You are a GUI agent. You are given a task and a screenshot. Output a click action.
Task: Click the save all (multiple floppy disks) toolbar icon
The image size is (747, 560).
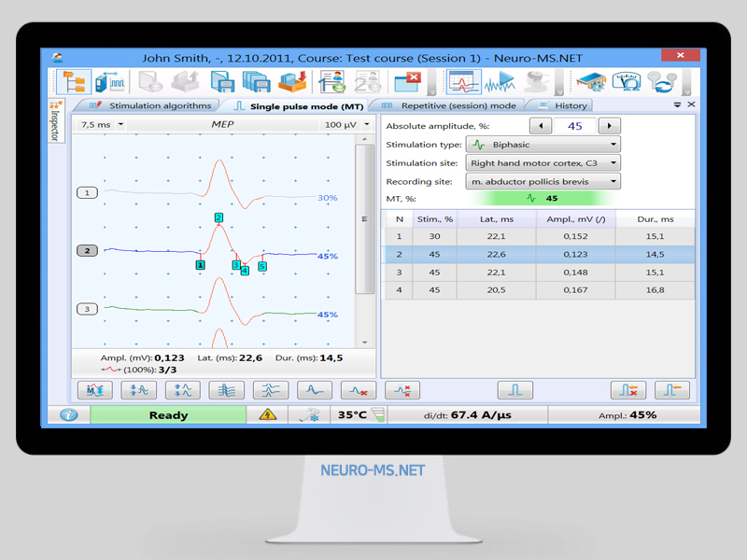256,82
